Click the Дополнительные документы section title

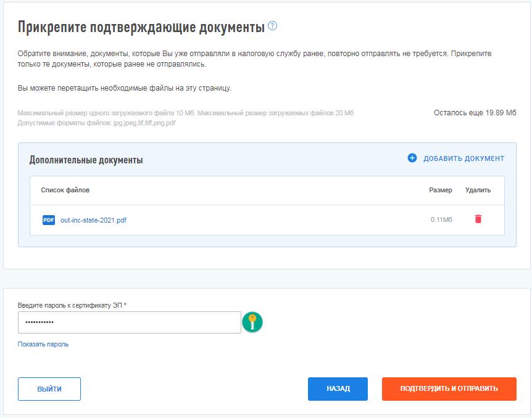pyautogui.click(x=86, y=160)
